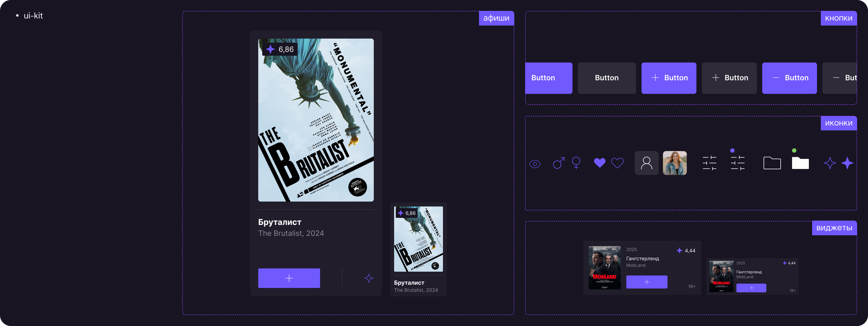Click the outlined star on large Бруталист card

coord(369,278)
